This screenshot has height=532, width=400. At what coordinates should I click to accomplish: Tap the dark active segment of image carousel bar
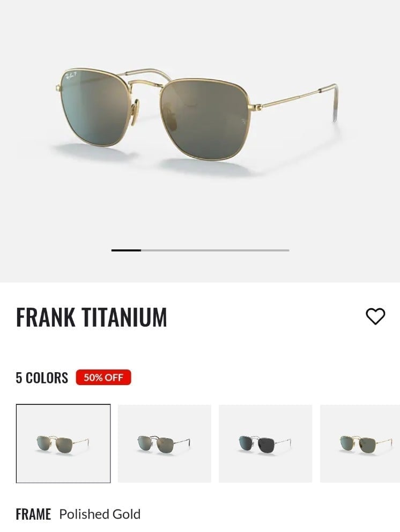point(126,250)
